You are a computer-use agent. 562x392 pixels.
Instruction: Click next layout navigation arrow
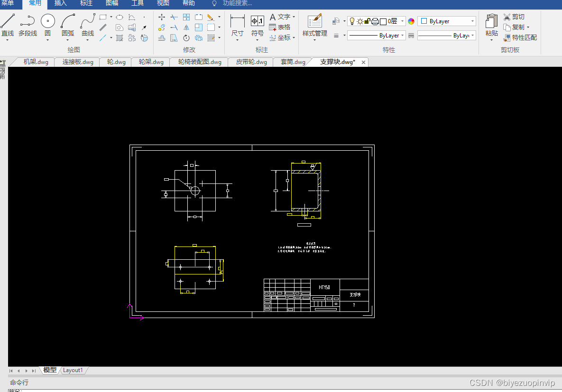[26, 371]
